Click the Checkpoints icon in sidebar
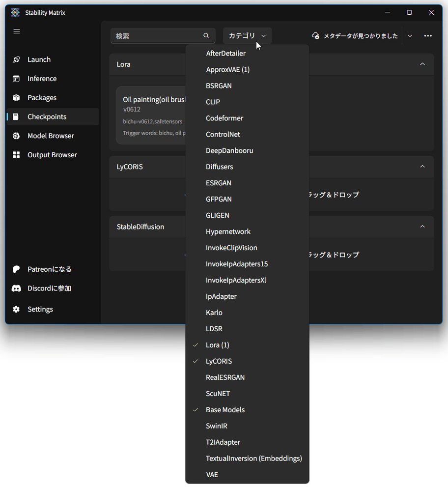The height and width of the screenshot is (487, 448). tap(16, 117)
